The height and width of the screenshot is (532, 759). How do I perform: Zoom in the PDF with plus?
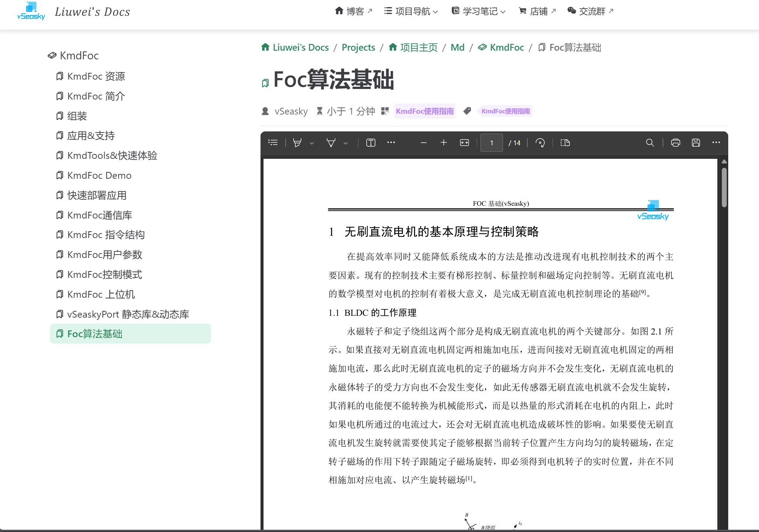[x=444, y=143]
